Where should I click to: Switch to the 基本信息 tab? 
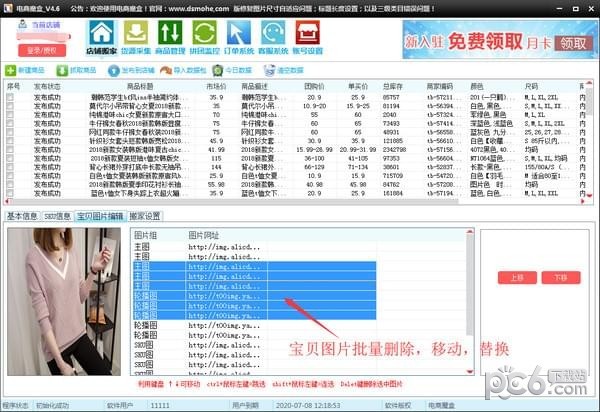coord(22,216)
